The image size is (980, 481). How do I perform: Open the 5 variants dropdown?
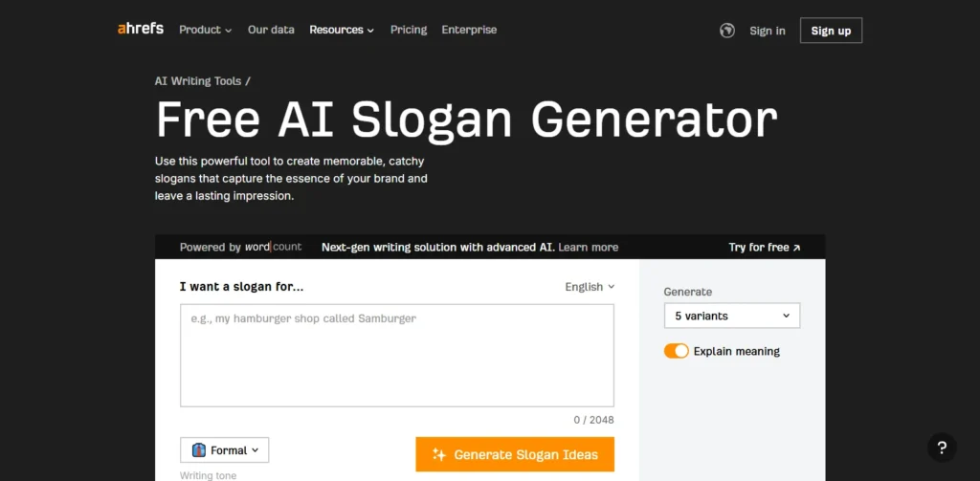tap(732, 317)
